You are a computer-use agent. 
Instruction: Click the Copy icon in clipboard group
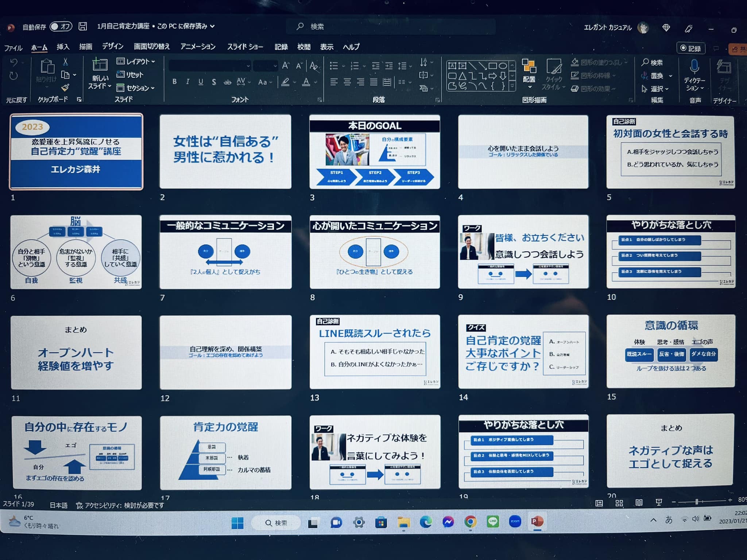[x=66, y=75]
